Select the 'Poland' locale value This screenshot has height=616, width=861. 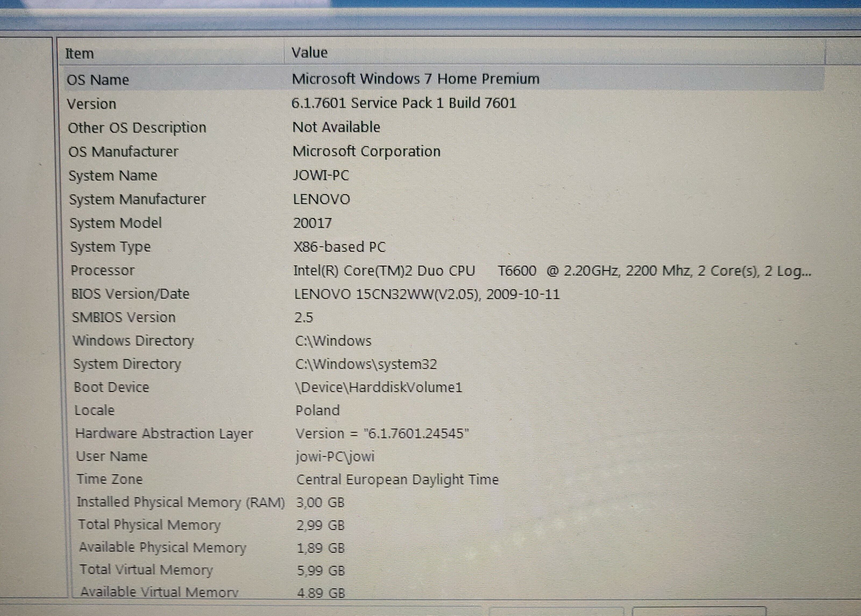pyautogui.click(x=317, y=410)
